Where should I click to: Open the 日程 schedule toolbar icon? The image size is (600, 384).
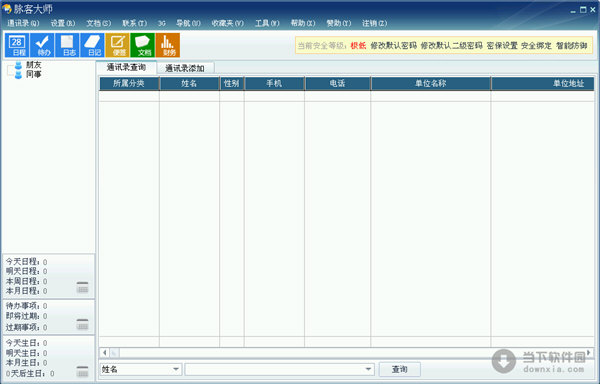point(17,45)
